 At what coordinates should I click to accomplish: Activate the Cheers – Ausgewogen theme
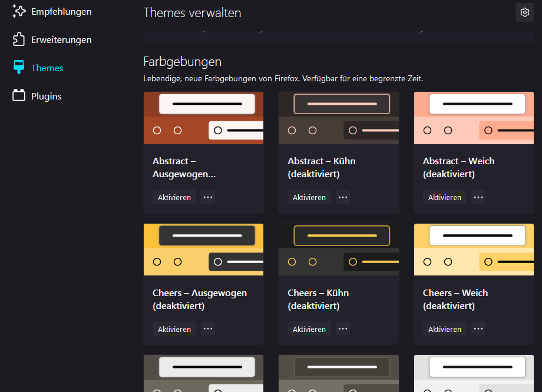[x=174, y=329]
